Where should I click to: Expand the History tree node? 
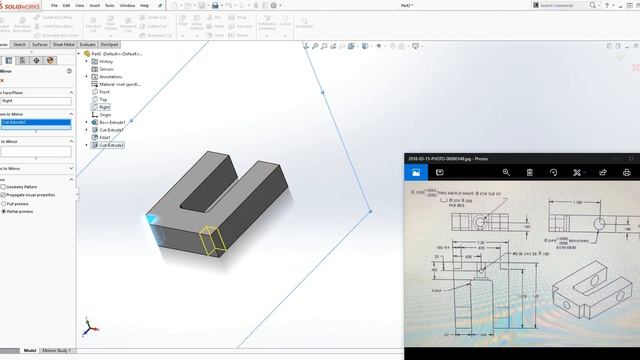click(x=87, y=61)
